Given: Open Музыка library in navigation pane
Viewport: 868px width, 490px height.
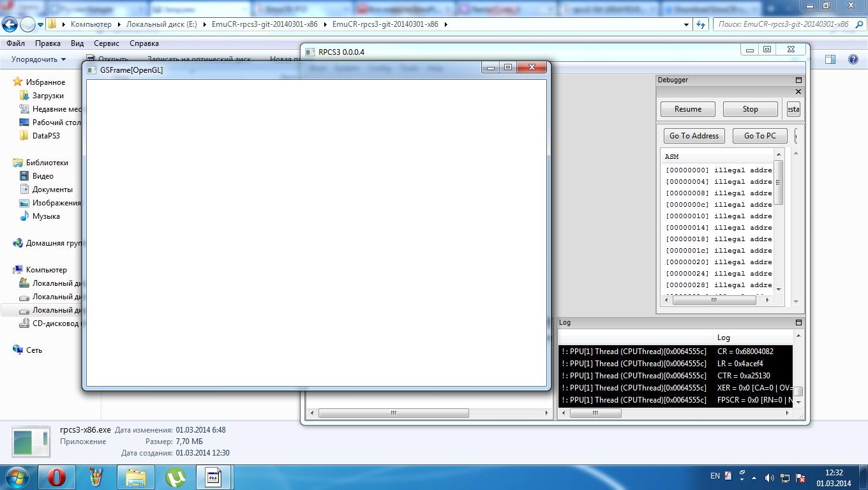Looking at the screenshot, I should coord(46,216).
